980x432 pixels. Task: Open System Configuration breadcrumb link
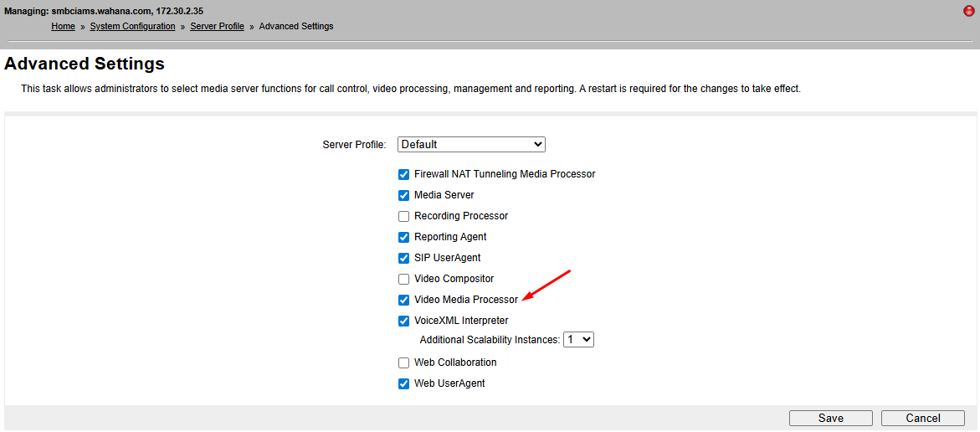(x=132, y=27)
